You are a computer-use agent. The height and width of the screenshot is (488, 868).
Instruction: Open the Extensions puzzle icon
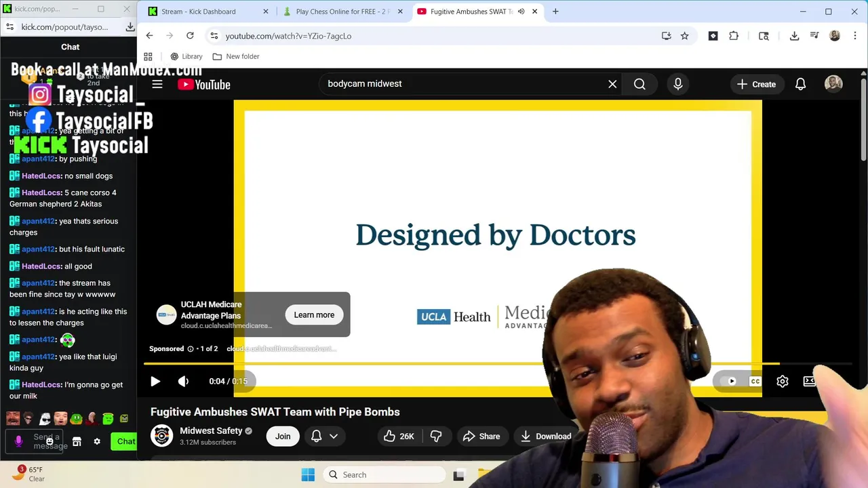point(734,36)
